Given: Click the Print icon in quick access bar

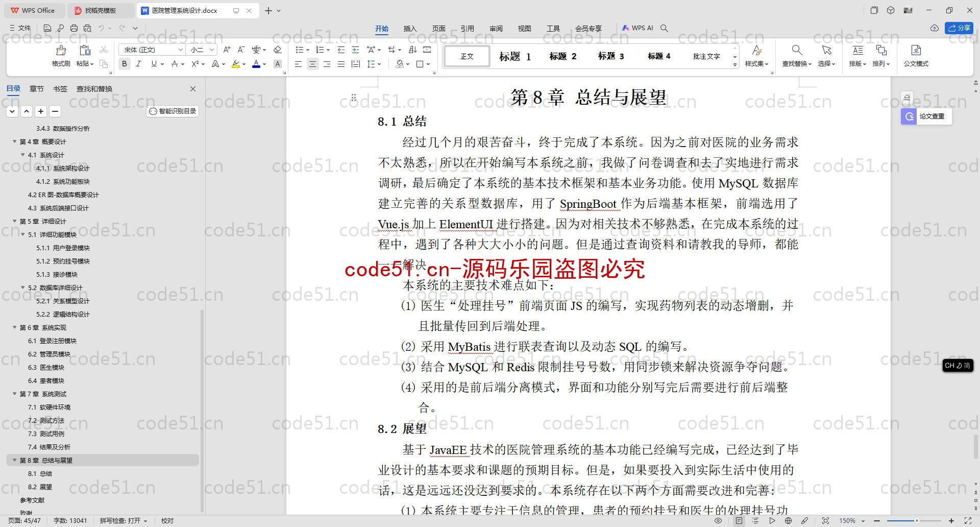Looking at the screenshot, I should pyautogui.click(x=74, y=28).
